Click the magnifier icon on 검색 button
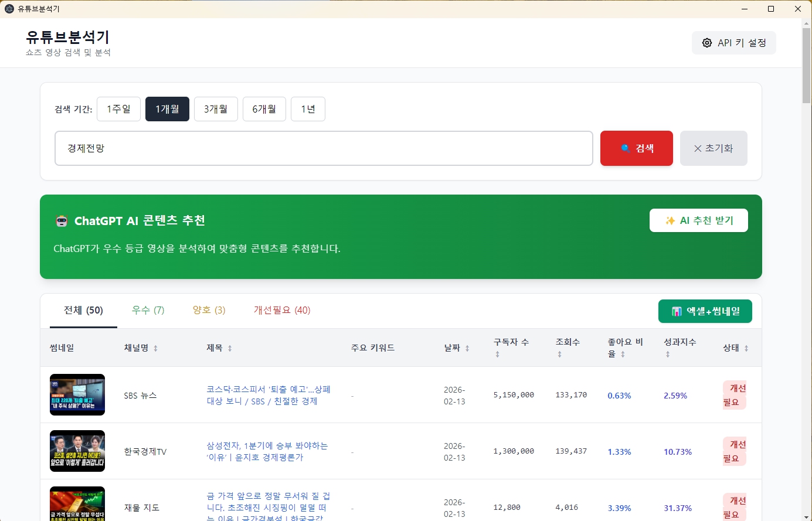Viewport: 812px width, 521px height. (626, 148)
